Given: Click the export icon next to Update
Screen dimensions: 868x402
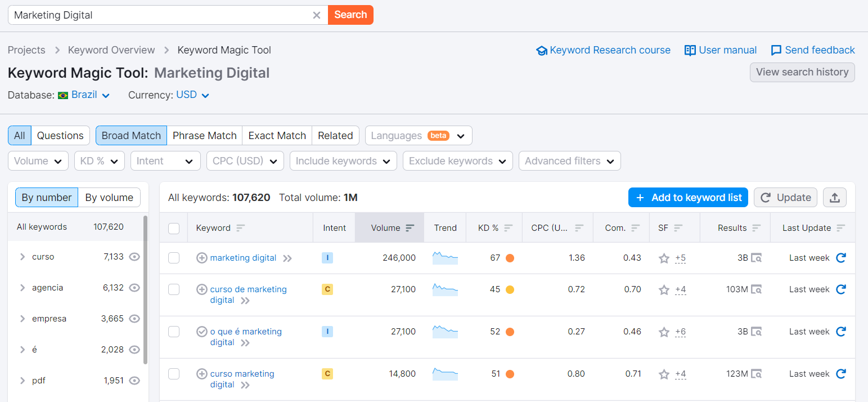Looking at the screenshot, I should tap(835, 197).
